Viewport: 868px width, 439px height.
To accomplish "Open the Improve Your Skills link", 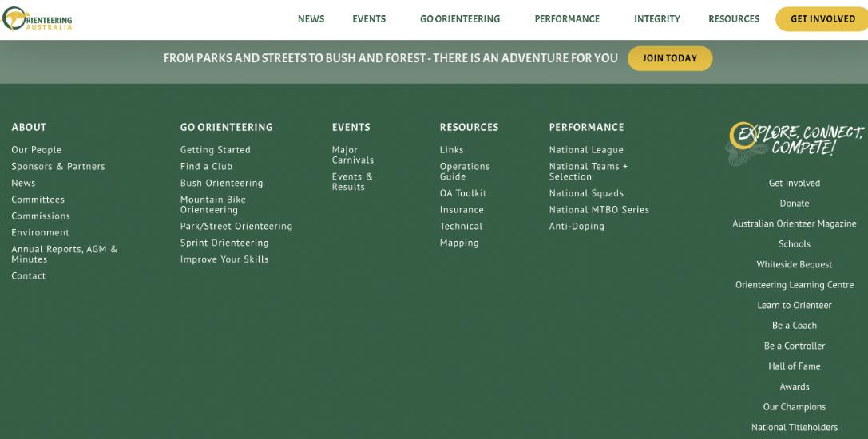I will [224, 259].
